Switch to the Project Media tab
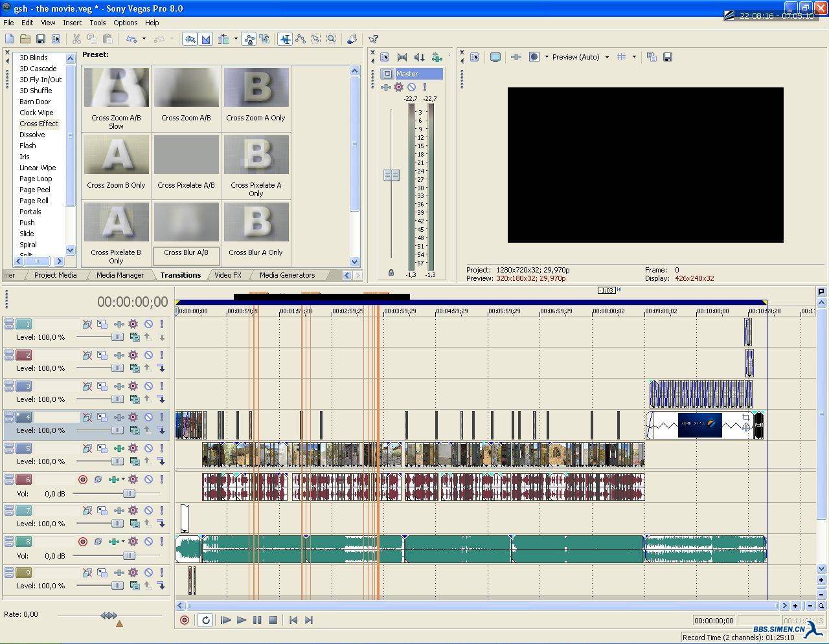Viewport: 829px width, 644px height. 55,275
